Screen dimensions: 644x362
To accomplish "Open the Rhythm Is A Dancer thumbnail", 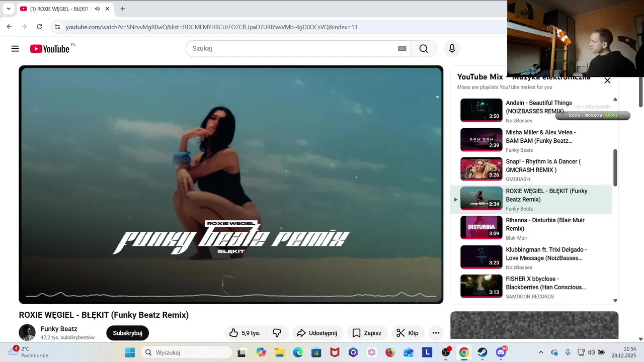I will (481, 169).
